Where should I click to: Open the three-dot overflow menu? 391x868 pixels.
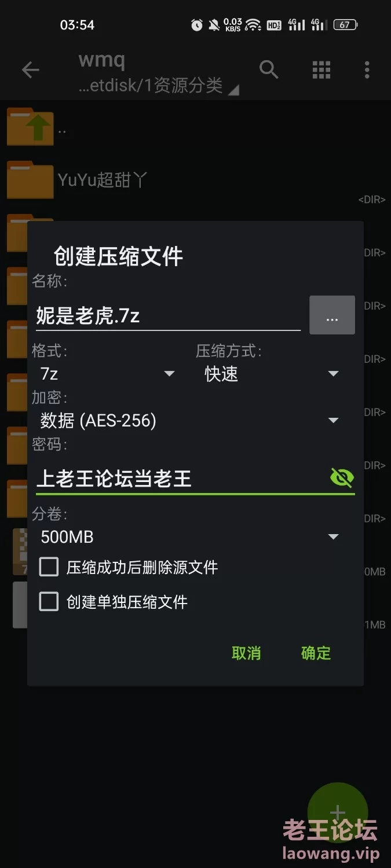[x=367, y=70]
